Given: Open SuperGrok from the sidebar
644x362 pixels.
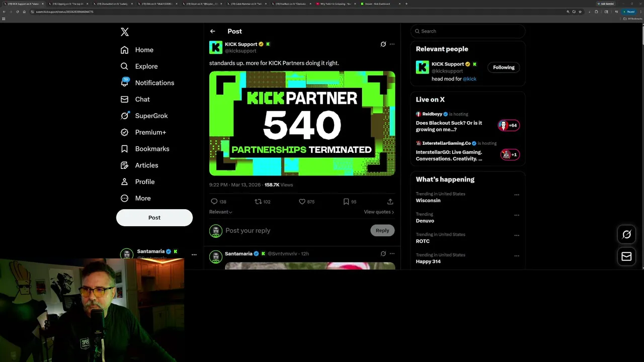Looking at the screenshot, I should click(x=144, y=116).
